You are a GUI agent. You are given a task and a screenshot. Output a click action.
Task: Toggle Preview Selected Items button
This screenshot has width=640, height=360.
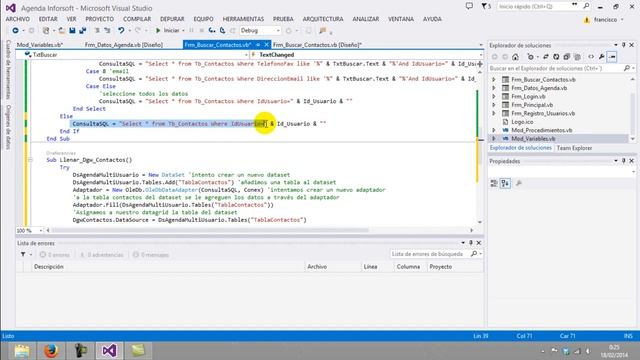[x=612, y=57]
